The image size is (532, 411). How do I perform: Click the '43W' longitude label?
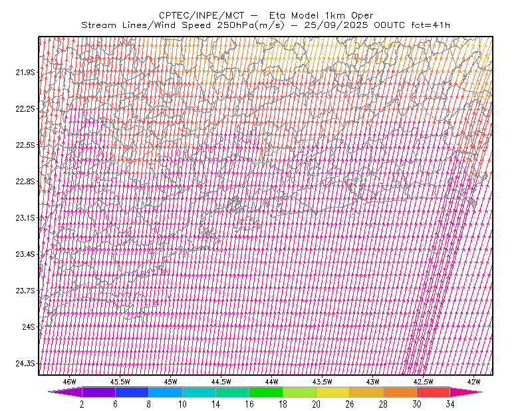tap(373, 382)
